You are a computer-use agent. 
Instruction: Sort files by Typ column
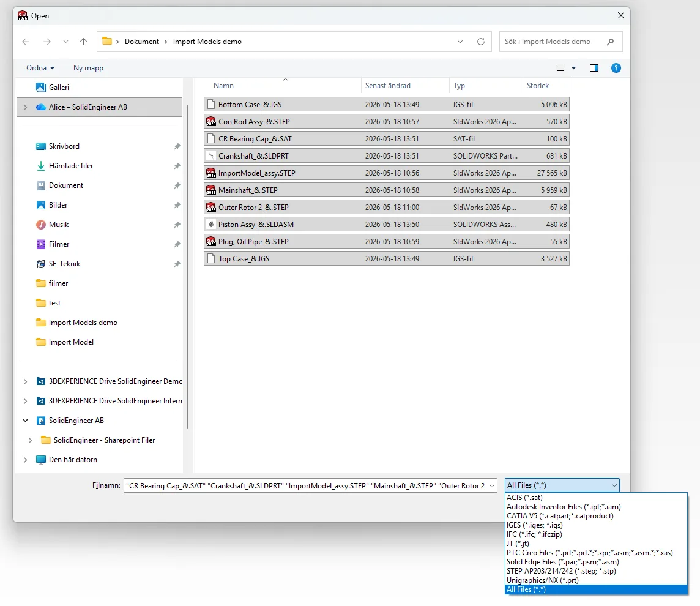[x=459, y=86]
